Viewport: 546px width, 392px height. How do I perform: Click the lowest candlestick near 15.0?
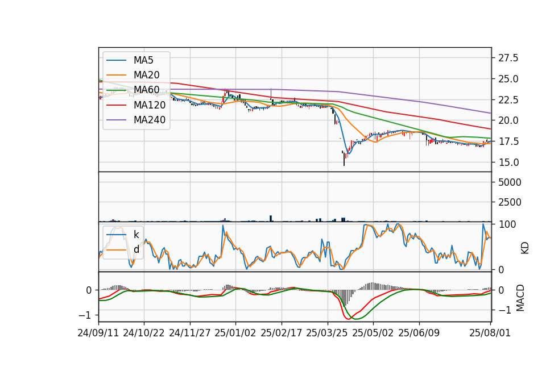(344, 159)
